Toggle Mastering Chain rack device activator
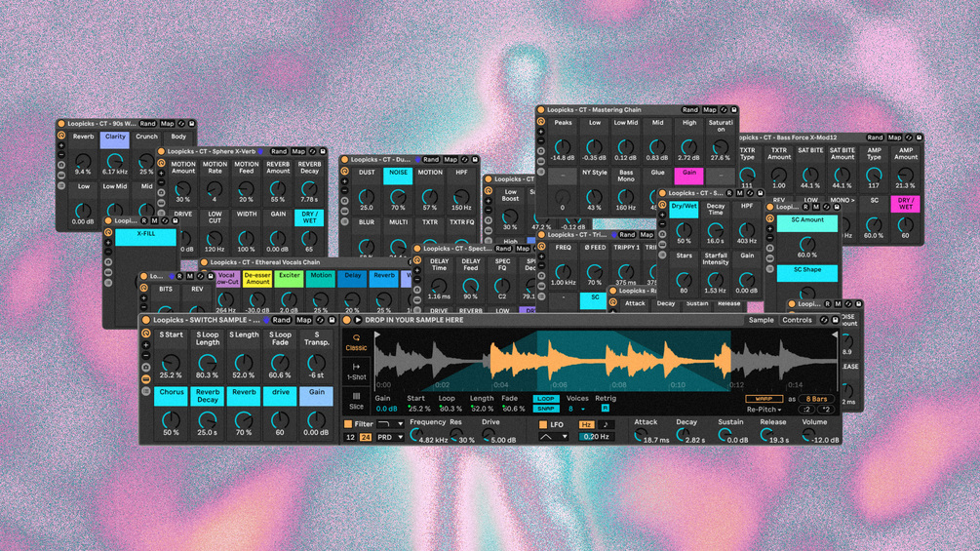 [x=540, y=110]
